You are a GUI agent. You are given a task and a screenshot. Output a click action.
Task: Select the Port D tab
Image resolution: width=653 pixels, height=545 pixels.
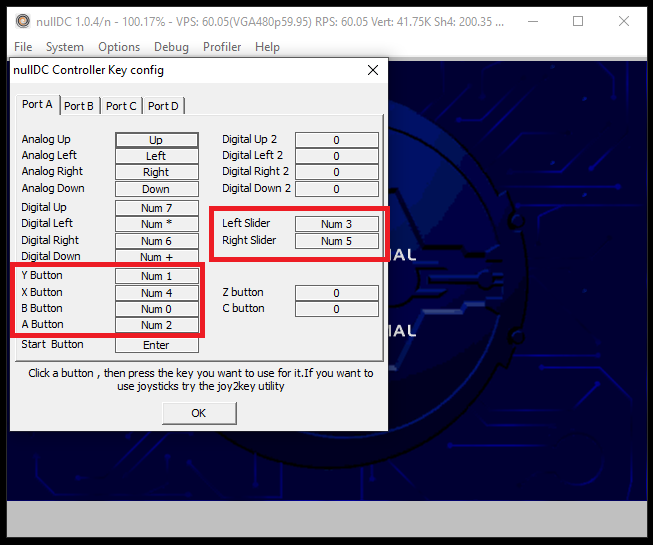[x=163, y=106]
